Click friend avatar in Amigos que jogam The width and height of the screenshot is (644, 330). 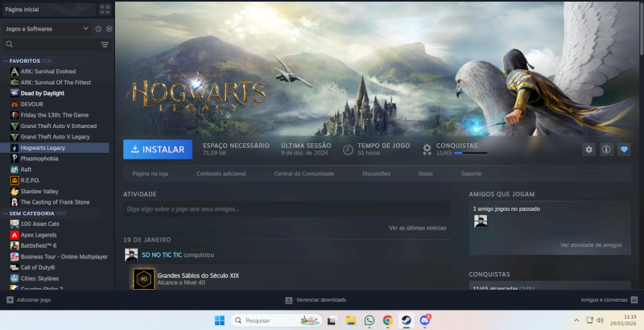[481, 221]
